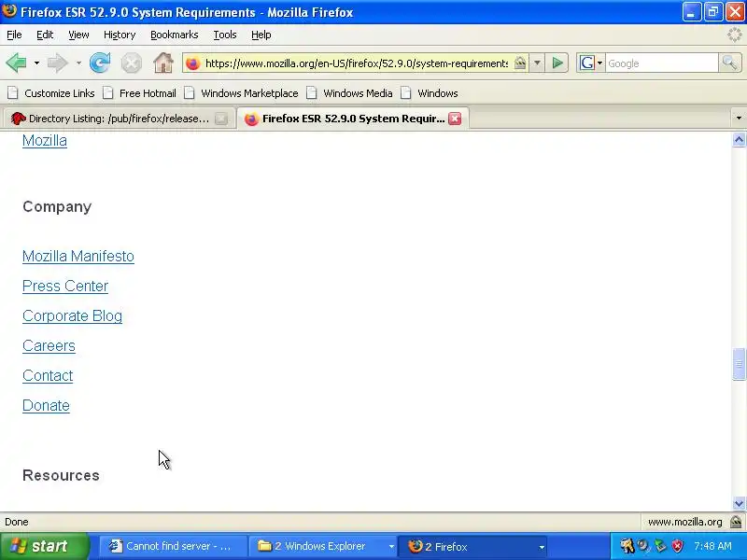Open the File menu

pyautogui.click(x=14, y=35)
